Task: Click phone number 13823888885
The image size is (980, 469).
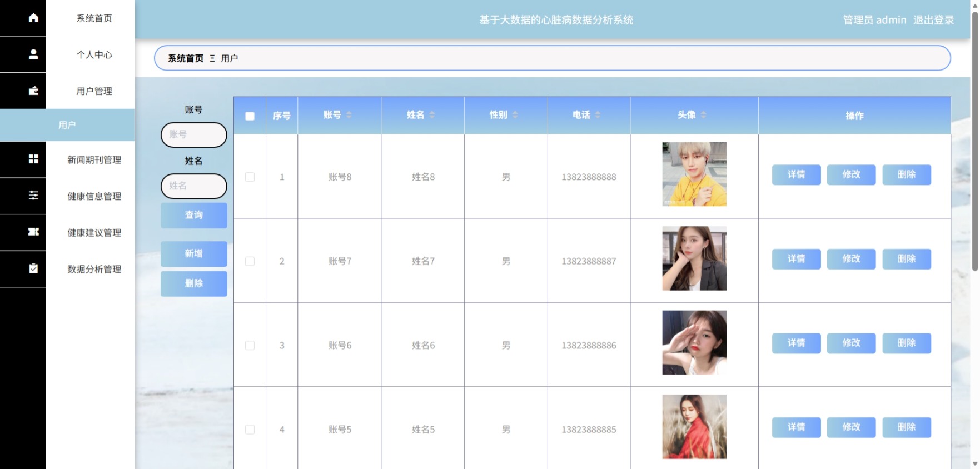Action: [589, 430]
